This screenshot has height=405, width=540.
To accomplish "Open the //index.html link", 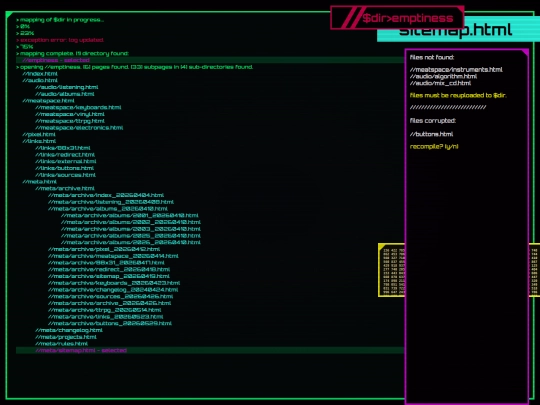I will coord(40,74).
